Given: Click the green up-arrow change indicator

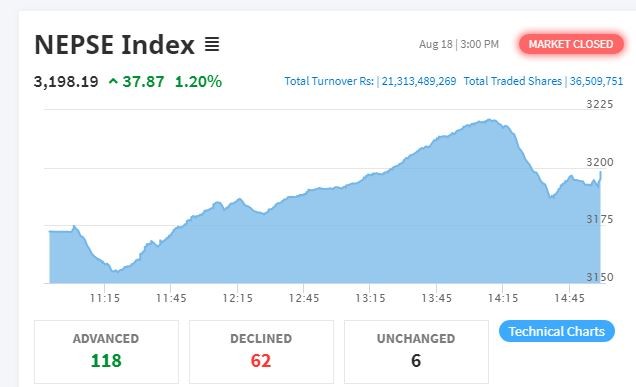Looking at the screenshot, I should tap(113, 82).
